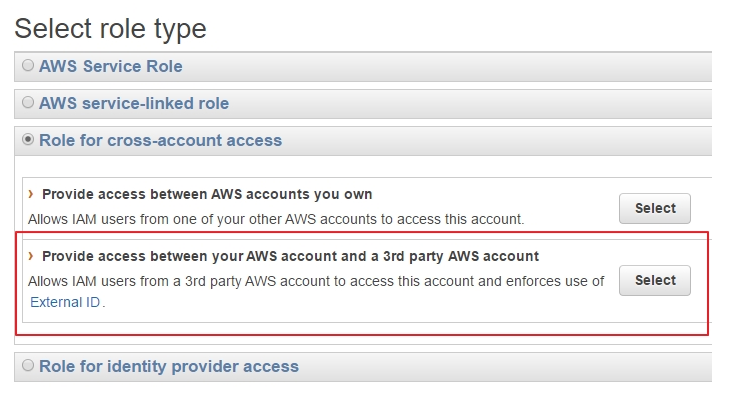
Task: Select the AWS Service Role radio button
Action: click(x=28, y=65)
